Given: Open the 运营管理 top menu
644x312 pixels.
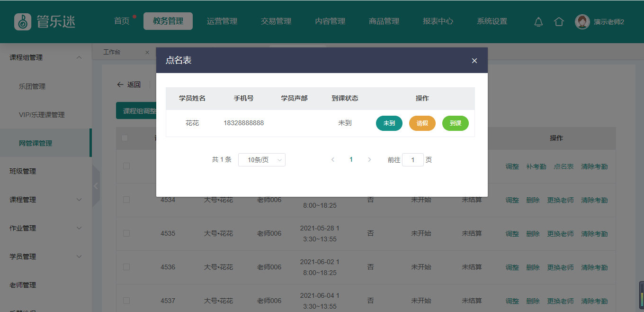Looking at the screenshot, I should click(222, 21).
